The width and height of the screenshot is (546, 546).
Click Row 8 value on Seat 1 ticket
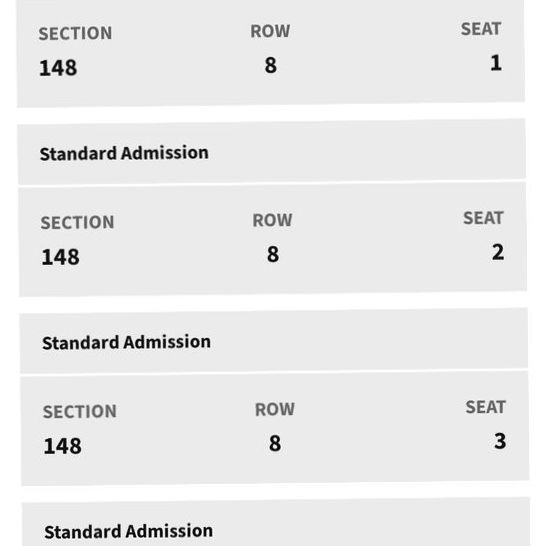coord(271,65)
